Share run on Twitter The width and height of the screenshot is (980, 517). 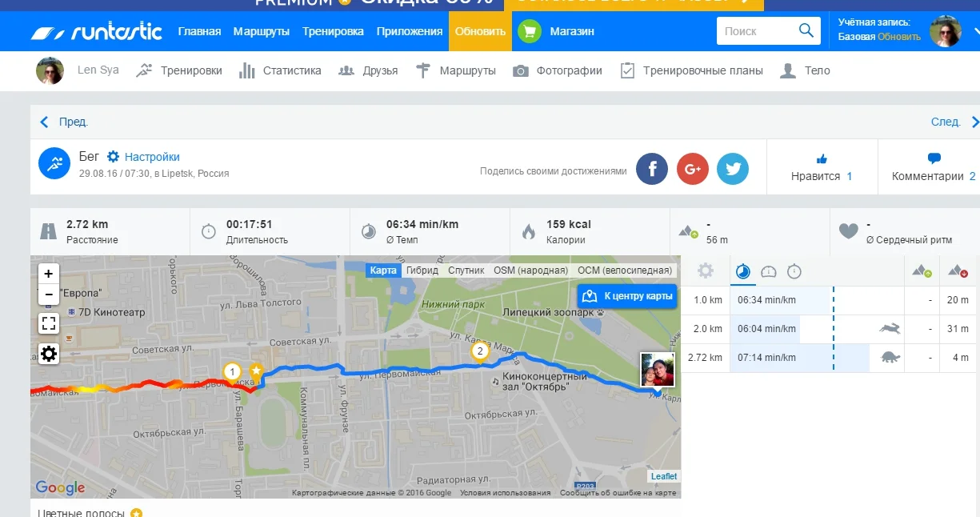tap(733, 169)
